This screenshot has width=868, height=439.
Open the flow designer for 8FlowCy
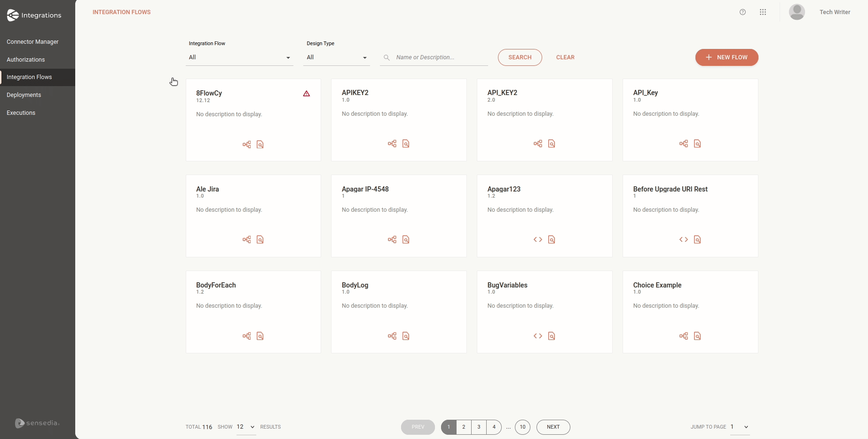point(246,144)
